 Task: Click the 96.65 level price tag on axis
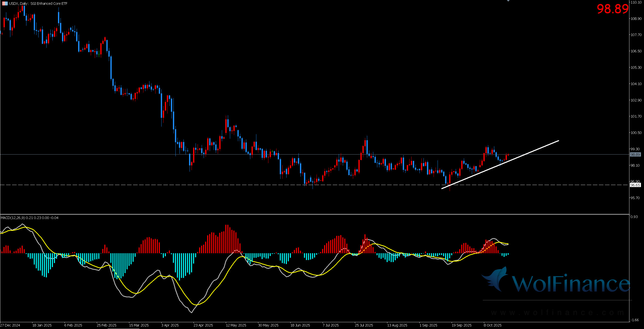635,185
